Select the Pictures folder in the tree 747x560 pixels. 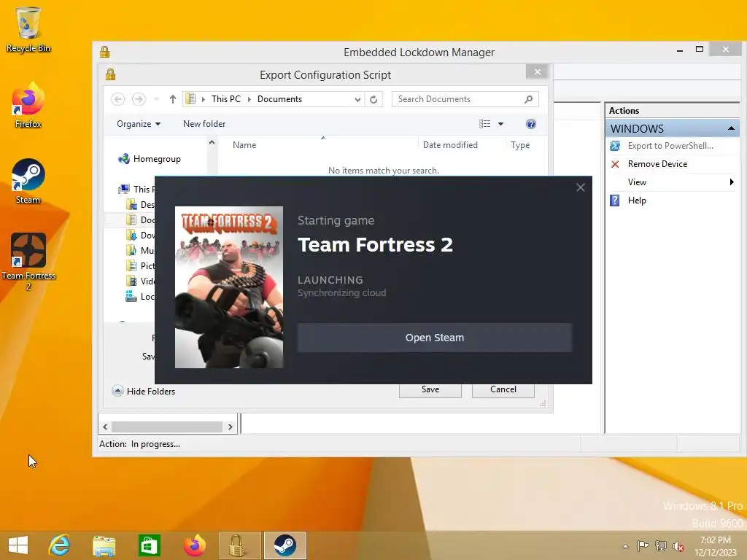click(140, 265)
